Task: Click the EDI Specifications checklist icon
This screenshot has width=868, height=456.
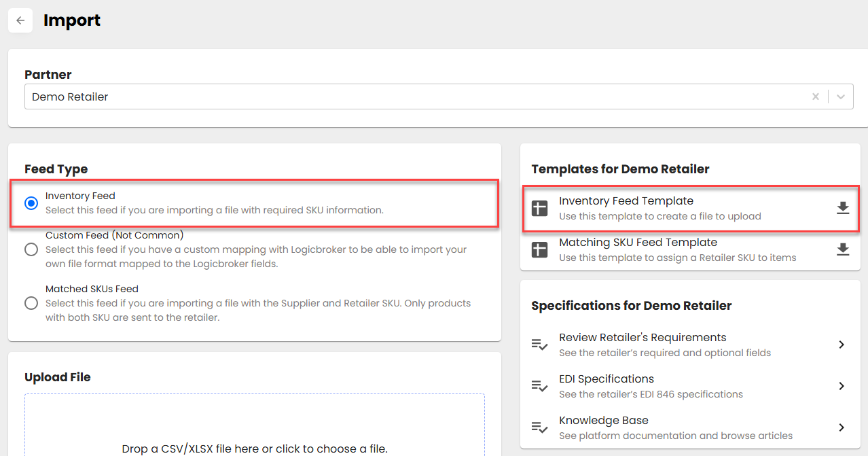Action: click(x=540, y=386)
